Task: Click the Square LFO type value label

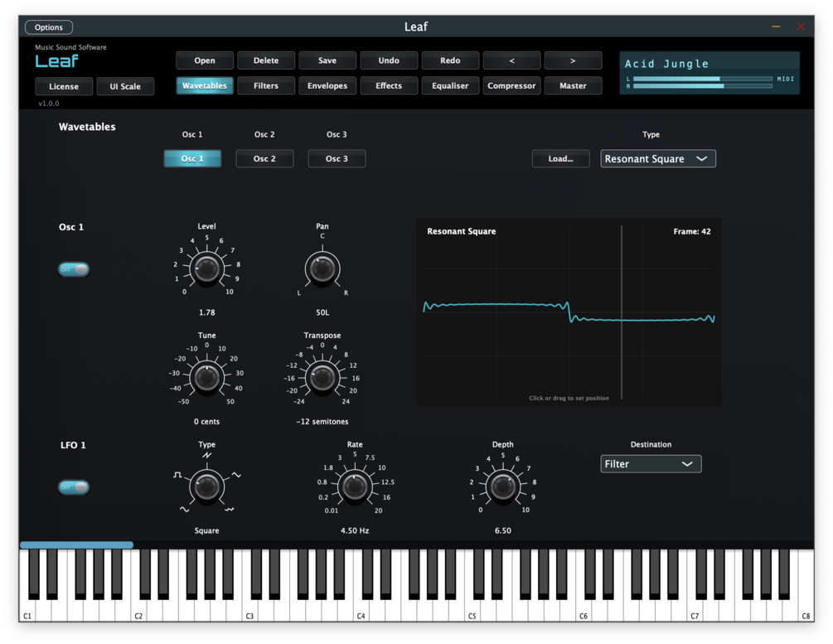Action: pyautogui.click(x=206, y=530)
